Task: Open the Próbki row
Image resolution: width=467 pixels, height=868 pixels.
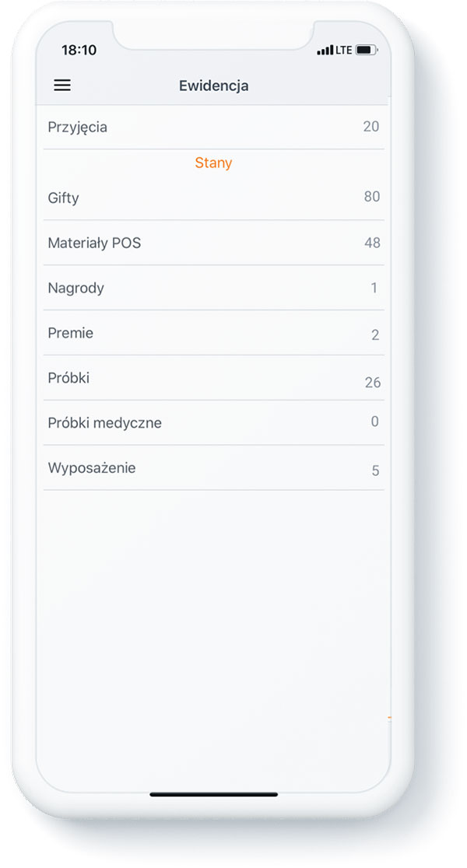Action: click(213, 378)
